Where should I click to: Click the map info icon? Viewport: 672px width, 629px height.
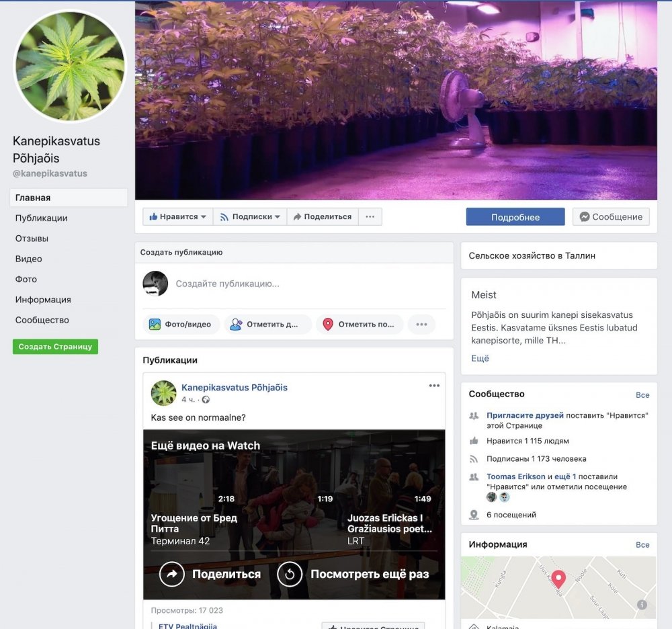point(642,605)
